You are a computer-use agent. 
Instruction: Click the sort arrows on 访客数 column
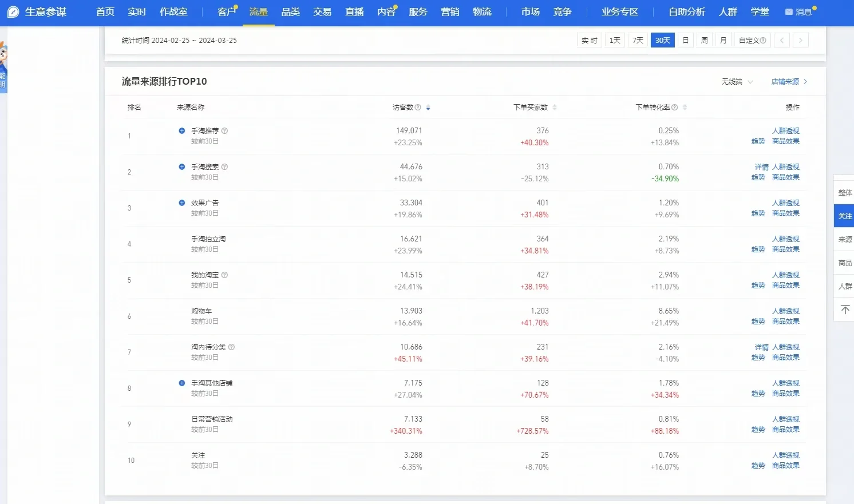click(x=428, y=107)
